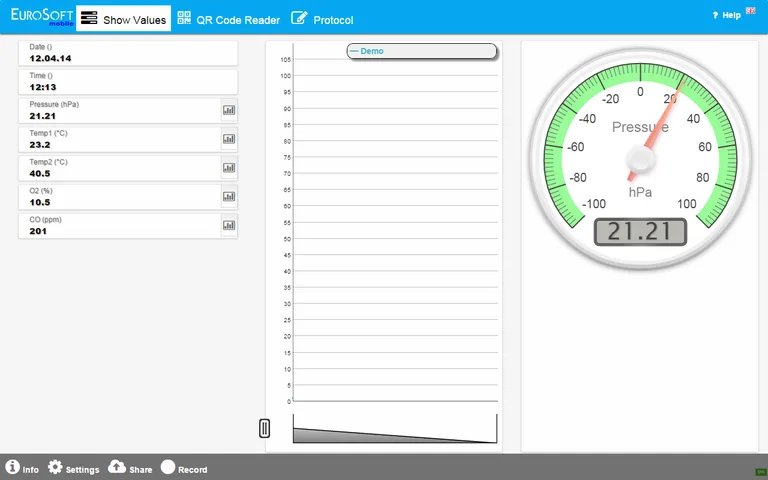Switch to the Show Values tab

pos(123,19)
